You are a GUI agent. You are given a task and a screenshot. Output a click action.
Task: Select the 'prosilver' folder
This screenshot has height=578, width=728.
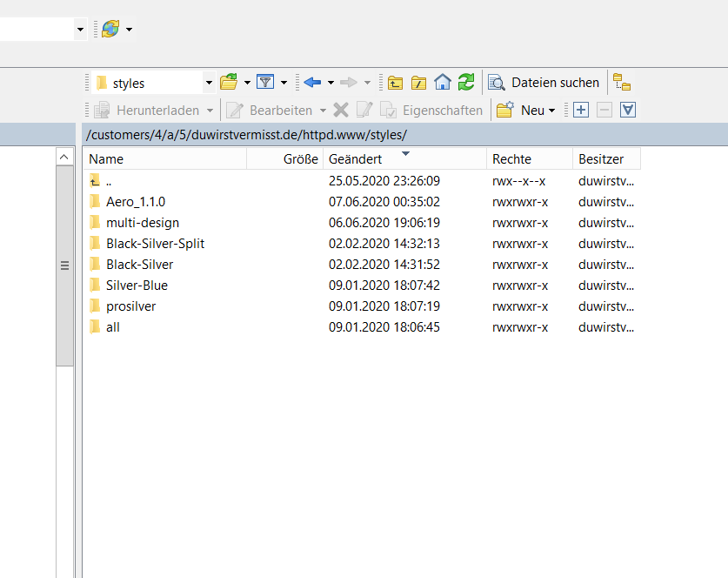[362, 306]
